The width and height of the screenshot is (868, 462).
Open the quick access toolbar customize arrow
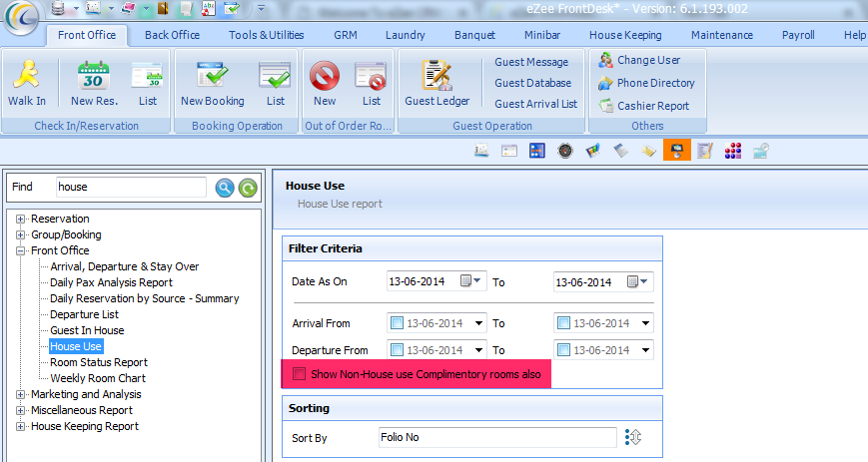[x=262, y=8]
